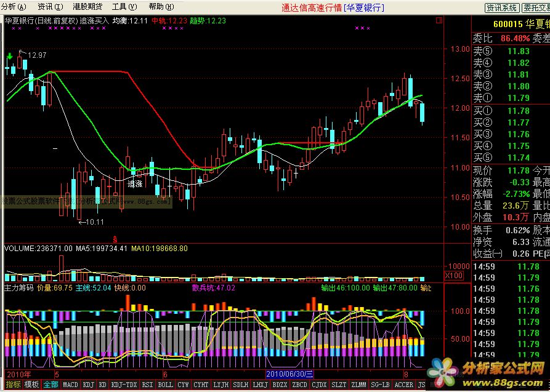Click the 主力筹码 indicator name
Image resolution: width=550 pixels, height=392 pixels.
pyautogui.click(x=18, y=288)
